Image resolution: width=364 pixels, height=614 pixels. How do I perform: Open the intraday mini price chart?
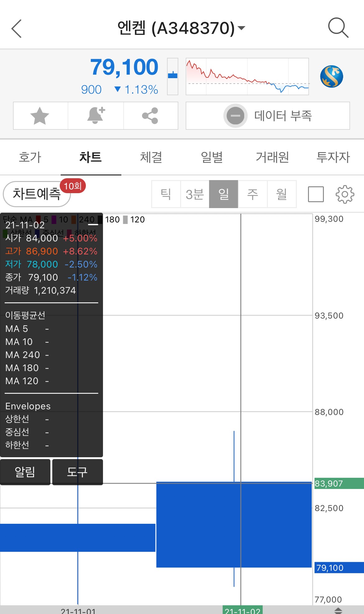(247, 77)
